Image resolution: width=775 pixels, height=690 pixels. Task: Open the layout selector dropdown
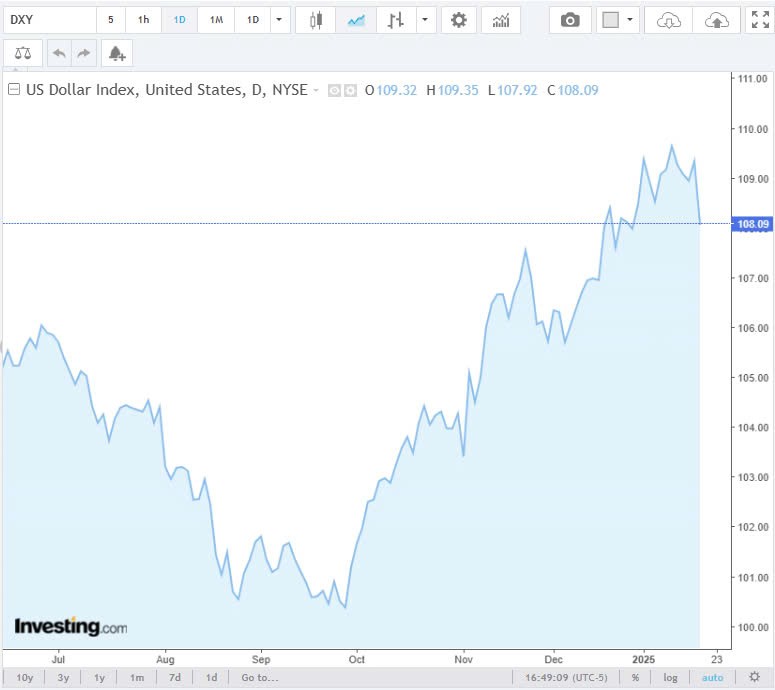(x=629, y=20)
